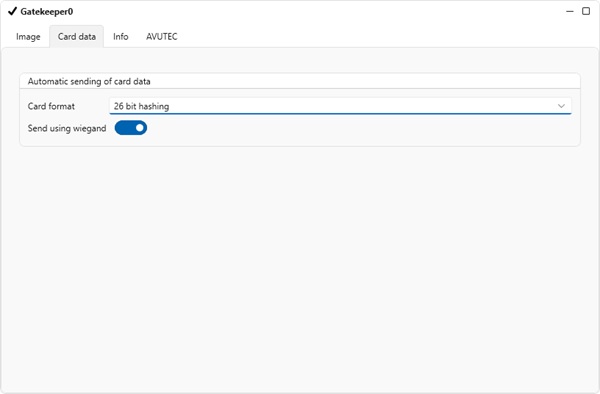
Task: Disable the Send using wiegand switch
Action: (x=130, y=128)
